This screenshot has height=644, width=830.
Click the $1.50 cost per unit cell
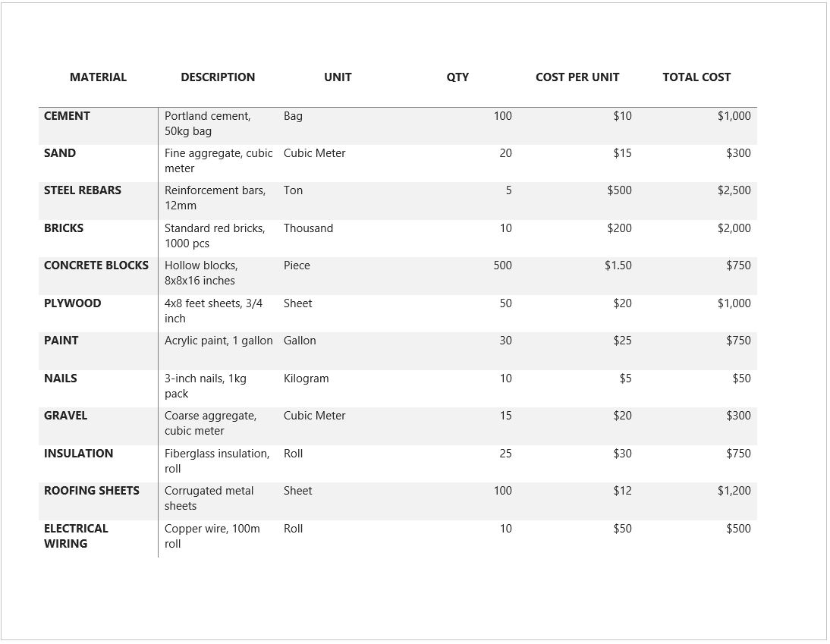click(x=618, y=265)
